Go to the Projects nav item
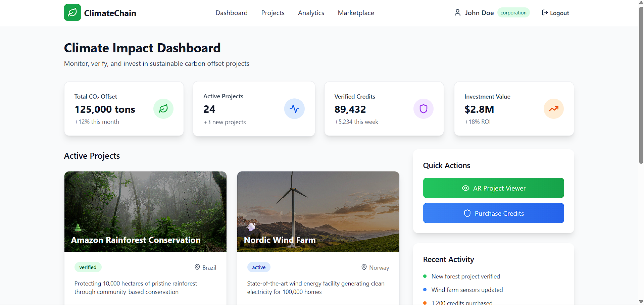The height and width of the screenshot is (305, 644). 273,13
